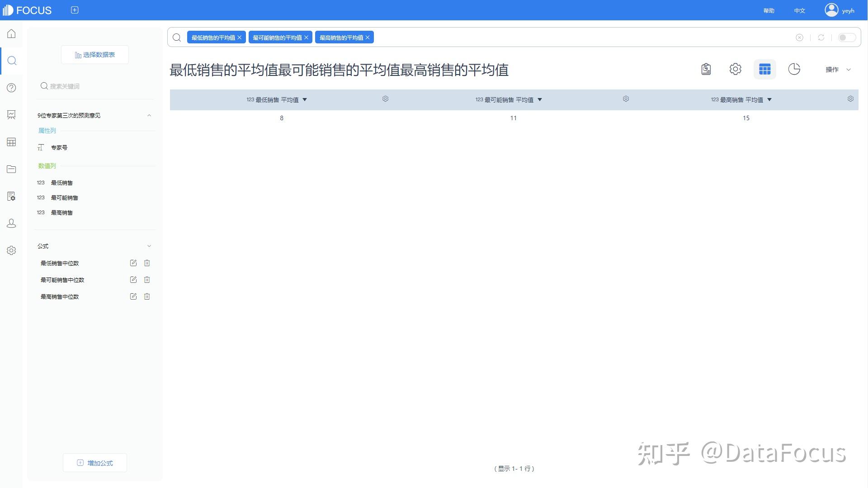Click the value 8 table cell
The height and width of the screenshot is (488, 868).
pyautogui.click(x=282, y=118)
